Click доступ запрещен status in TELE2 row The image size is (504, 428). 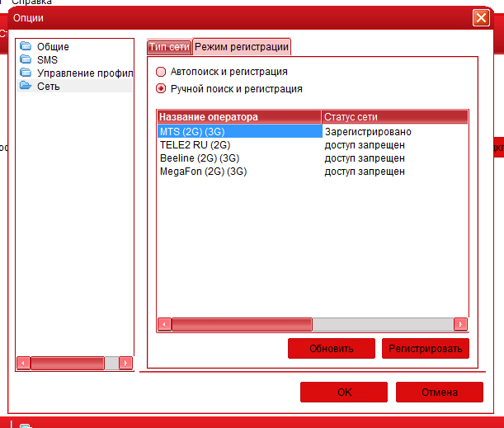point(365,145)
